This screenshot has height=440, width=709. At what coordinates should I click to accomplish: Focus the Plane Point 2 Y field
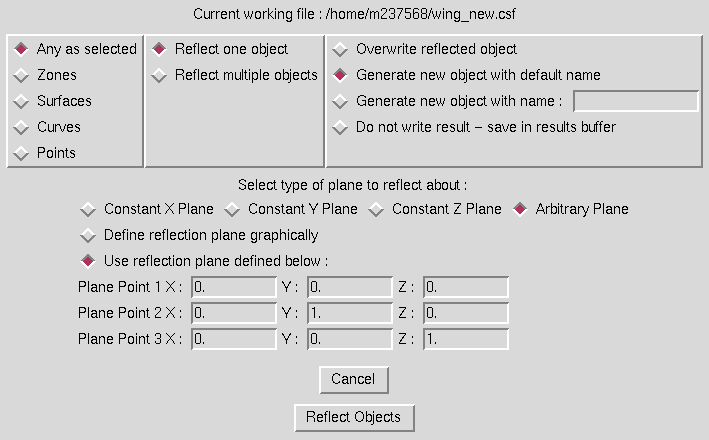[x=349, y=314]
